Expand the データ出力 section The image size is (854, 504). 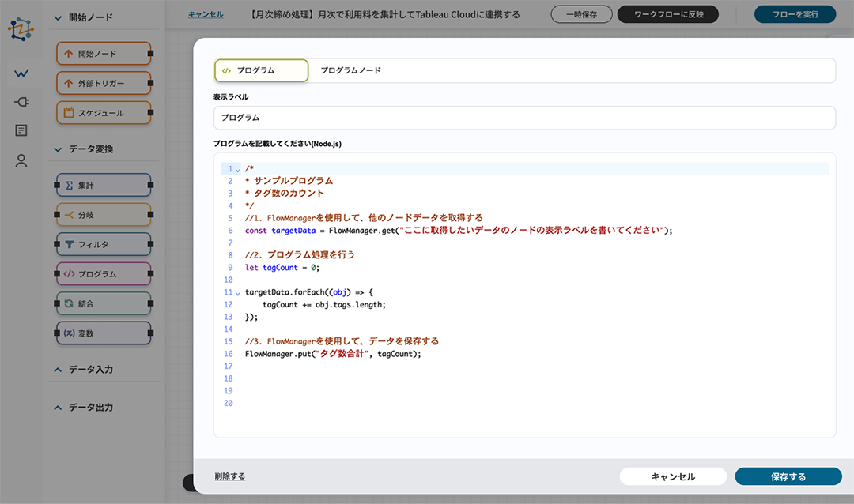(58, 408)
